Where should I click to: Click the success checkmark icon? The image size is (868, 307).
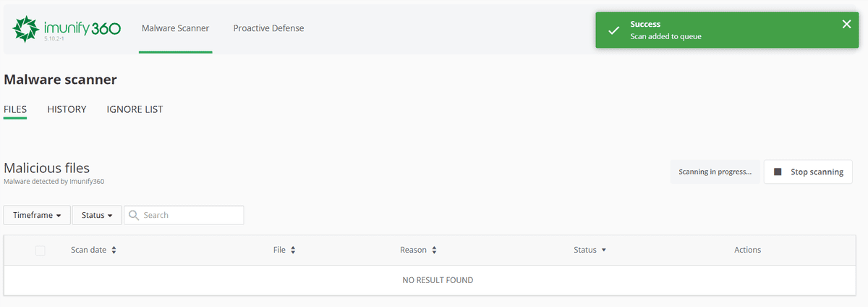click(x=613, y=30)
